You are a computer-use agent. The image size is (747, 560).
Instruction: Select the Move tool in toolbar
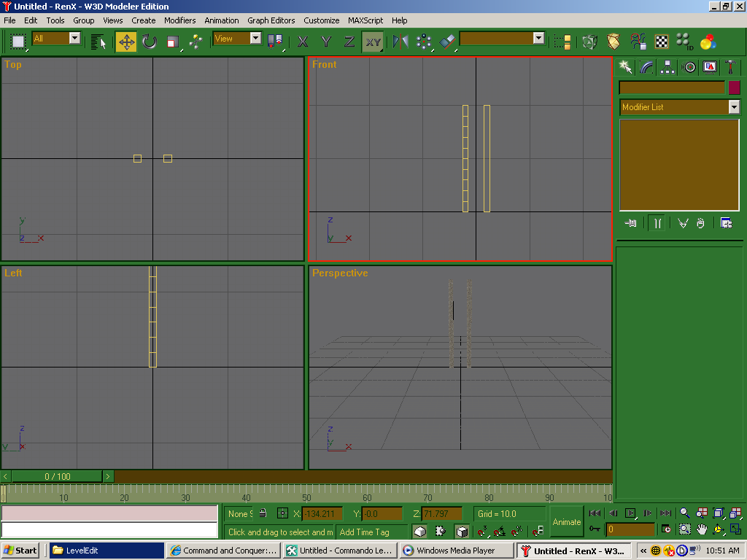(x=126, y=42)
